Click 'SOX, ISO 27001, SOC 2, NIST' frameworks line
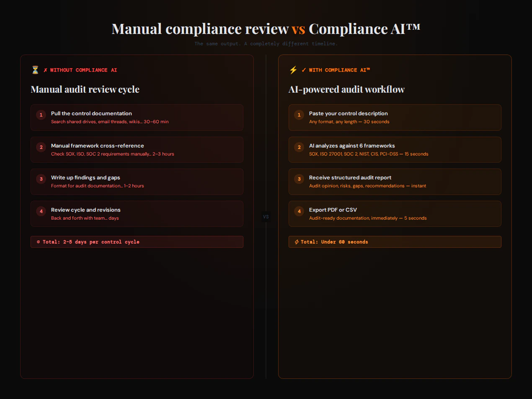Viewport: 532px width, 399px height. 369,154
